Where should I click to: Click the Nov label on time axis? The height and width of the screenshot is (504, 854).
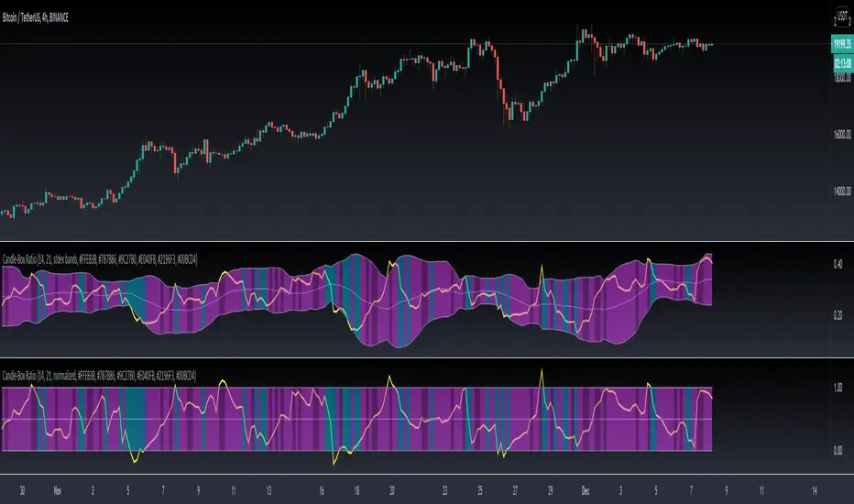pos(57,491)
